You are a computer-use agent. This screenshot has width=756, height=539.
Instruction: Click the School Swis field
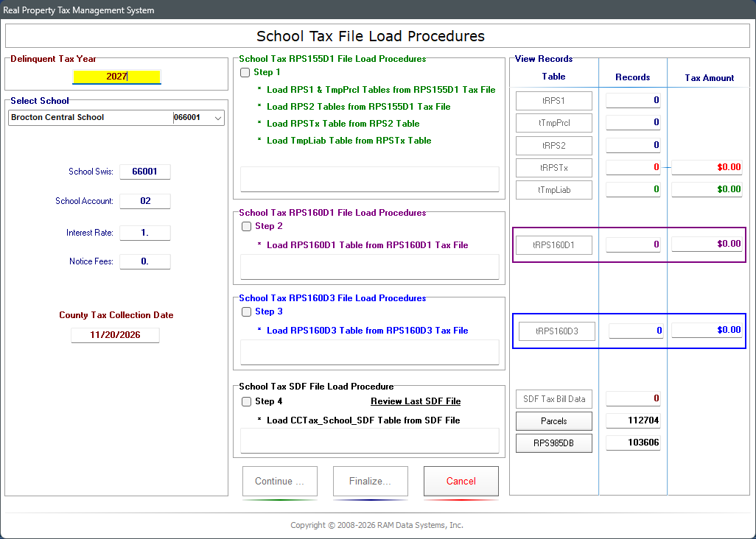[144, 172]
